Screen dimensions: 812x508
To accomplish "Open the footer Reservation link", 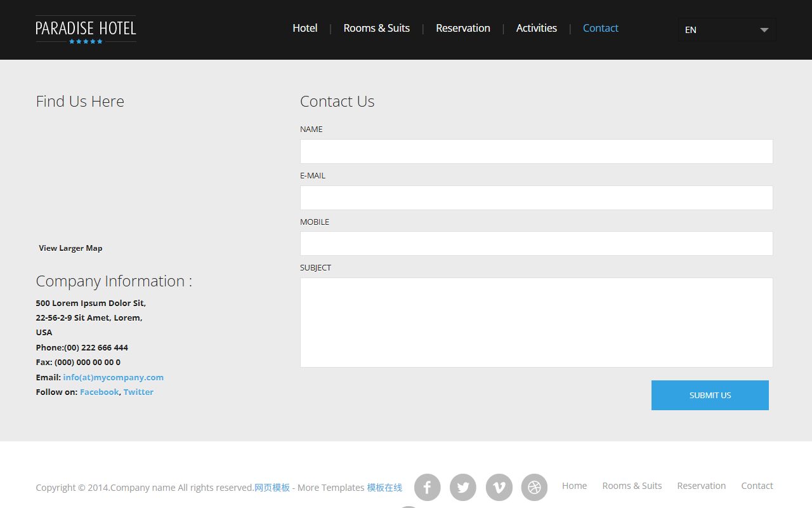I will click(x=702, y=486).
